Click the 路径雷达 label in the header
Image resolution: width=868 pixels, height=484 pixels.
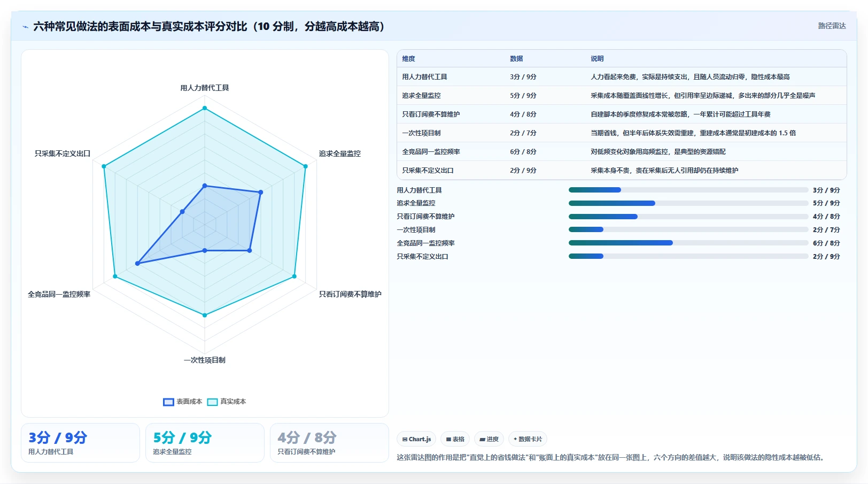(x=832, y=26)
